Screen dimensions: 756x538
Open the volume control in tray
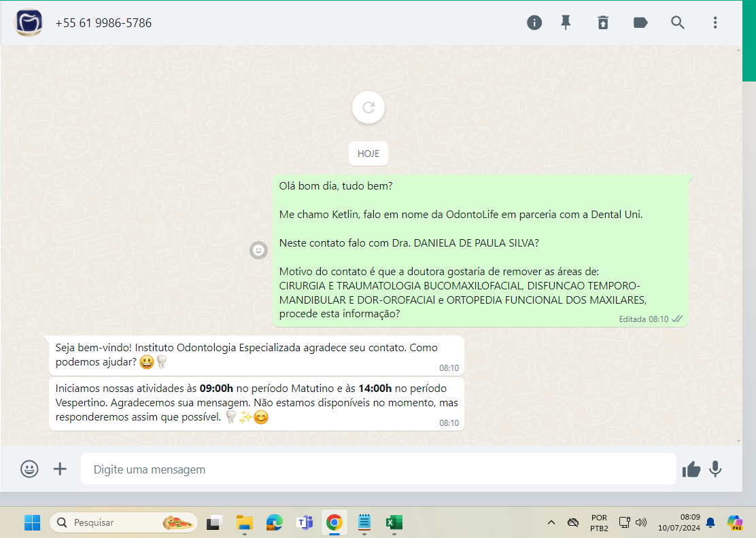(x=641, y=522)
